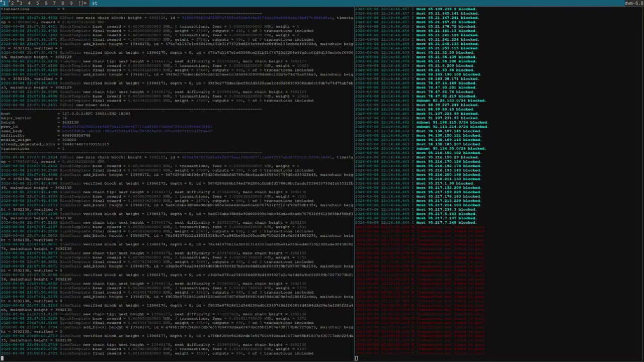Click the 'height = 3692130' row
The image size is (644, 362).
click(40, 122)
